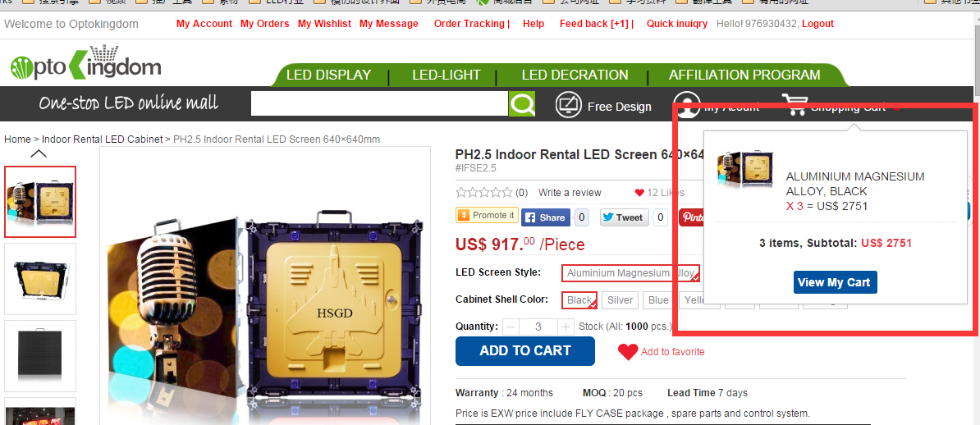Viewport: 980px width, 425px height.
Task: Decrease quantity with the minus button
Action: tap(511, 327)
